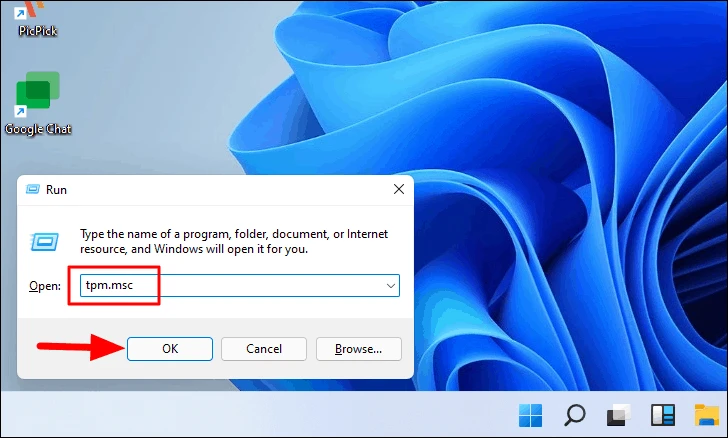Click the Open text field containing tpm.msc
The height and width of the screenshot is (438, 728).
[x=240, y=285]
